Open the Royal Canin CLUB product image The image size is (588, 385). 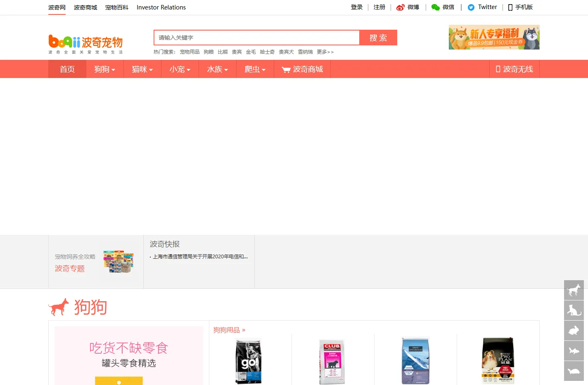point(332,362)
